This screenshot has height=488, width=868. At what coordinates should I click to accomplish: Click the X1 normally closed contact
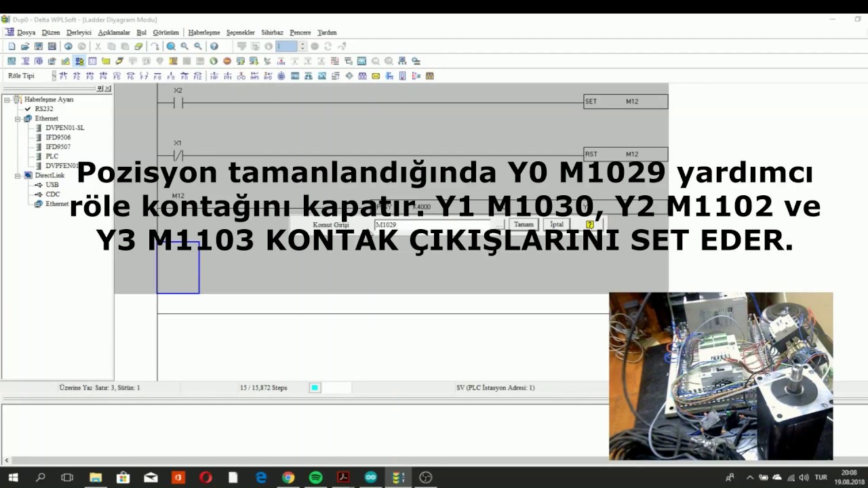(178, 155)
